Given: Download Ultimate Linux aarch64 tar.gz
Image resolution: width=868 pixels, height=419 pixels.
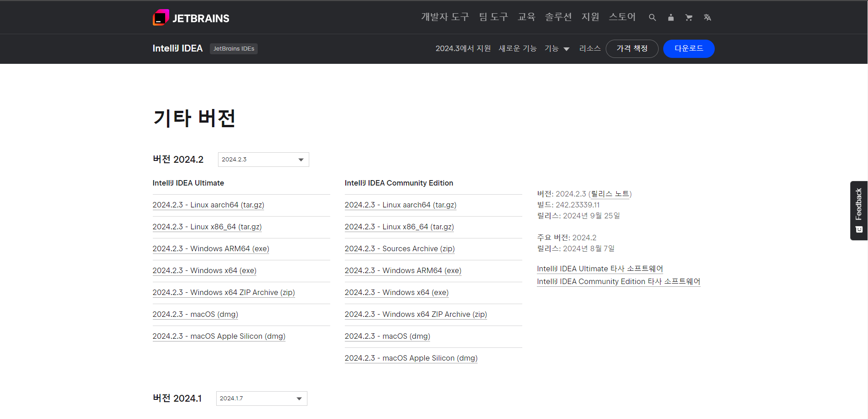Looking at the screenshot, I should tap(208, 205).
